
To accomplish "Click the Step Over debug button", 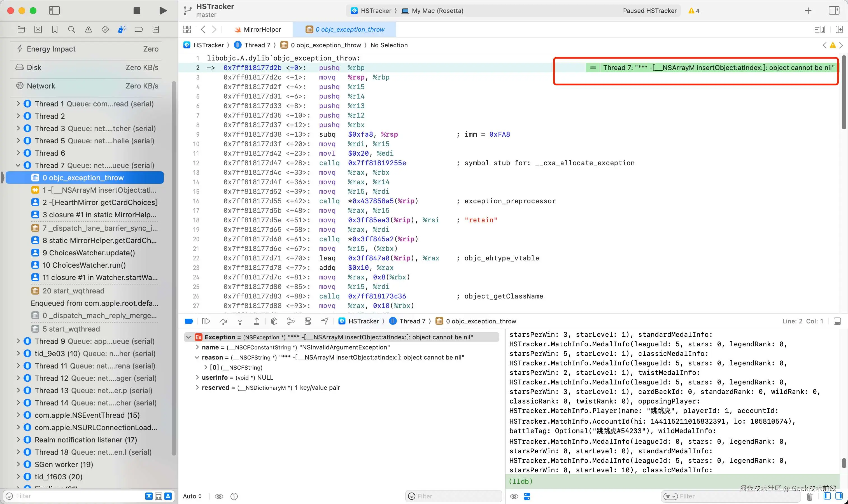I will [223, 321].
